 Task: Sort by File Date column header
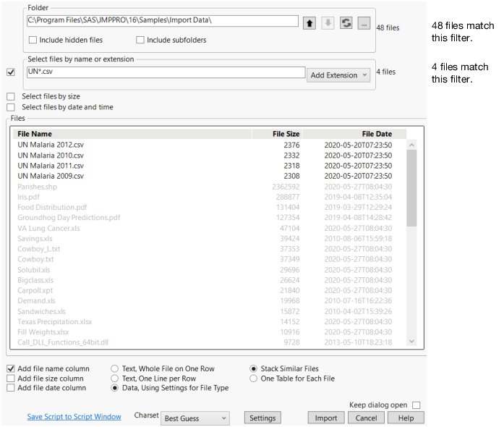[354, 134]
